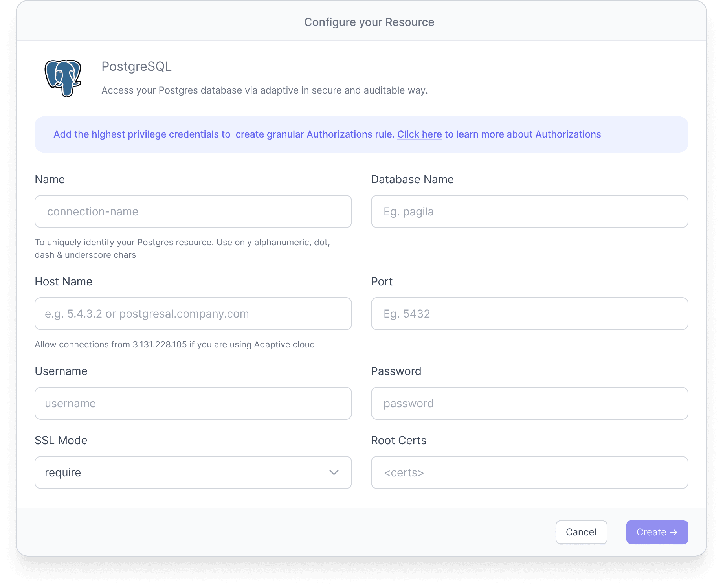Open the SSL Mode dropdown chevron
Viewport: 723px width, 588px height.
tap(334, 472)
